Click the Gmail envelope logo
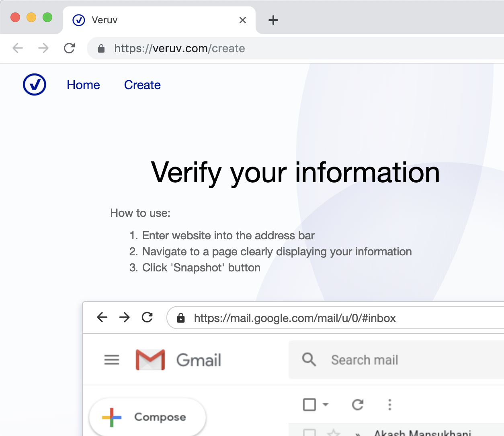This screenshot has height=436, width=504. pyautogui.click(x=150, y=360)
